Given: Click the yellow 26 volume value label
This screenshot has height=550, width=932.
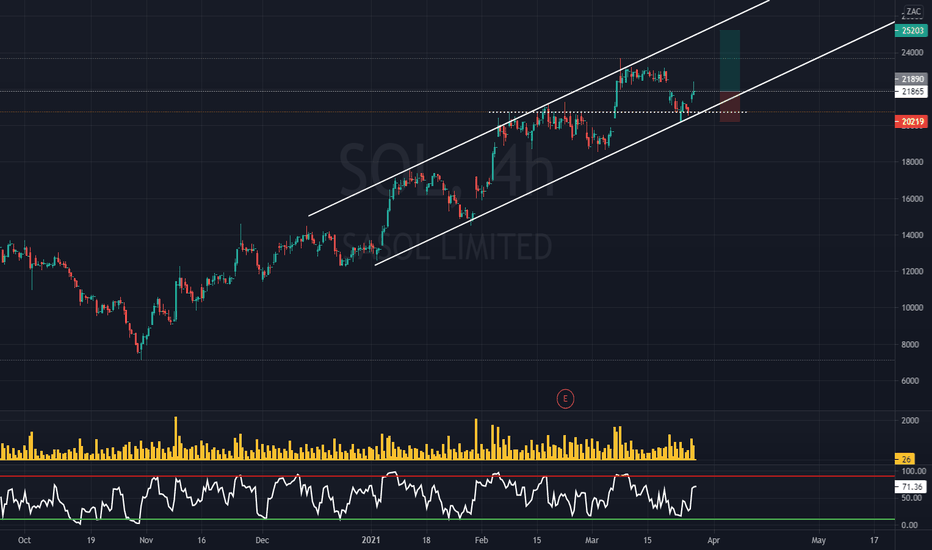Looking at the screenshot, I should (905, 459).
